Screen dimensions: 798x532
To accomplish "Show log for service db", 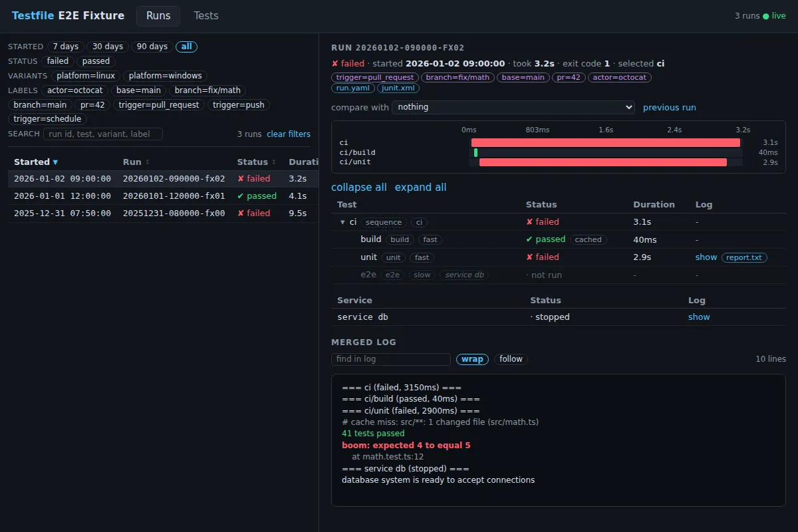I will pos(699,317).
